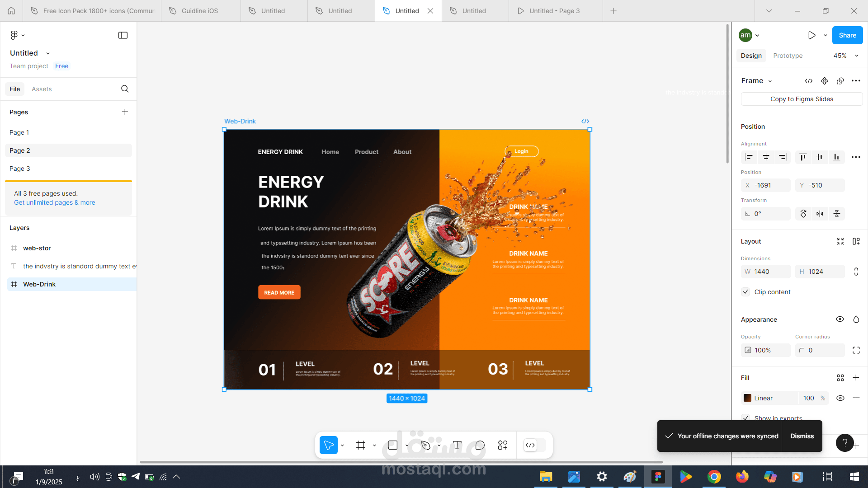Toggle the Clip content checkbox
This screenshot has height=488, width=868.
click(746, 292)
